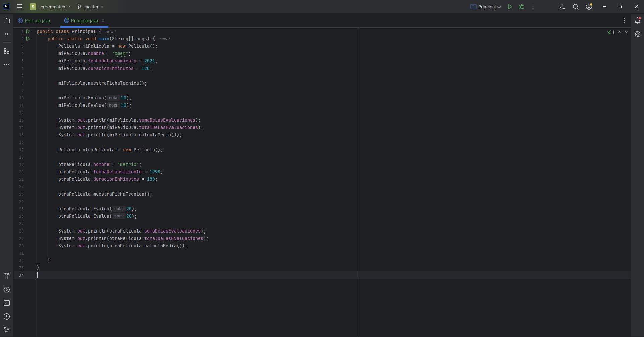The image size is (644, 337).
Task: Open the Problems tool window
Action: [x=7, y=317]
